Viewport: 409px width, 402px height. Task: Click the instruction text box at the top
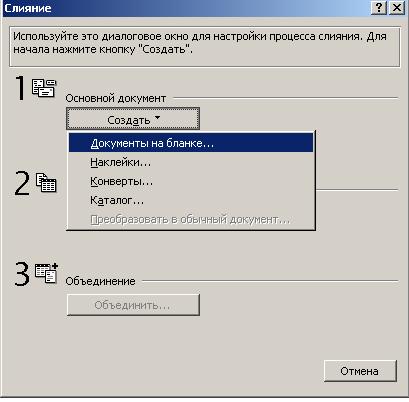click(x=205, y=47)
